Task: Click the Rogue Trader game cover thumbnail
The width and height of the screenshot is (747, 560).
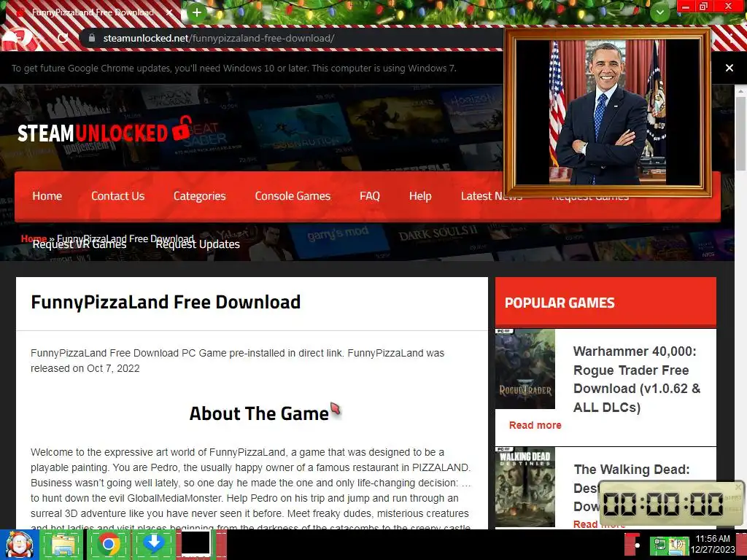Action: (x=525, y=368)
